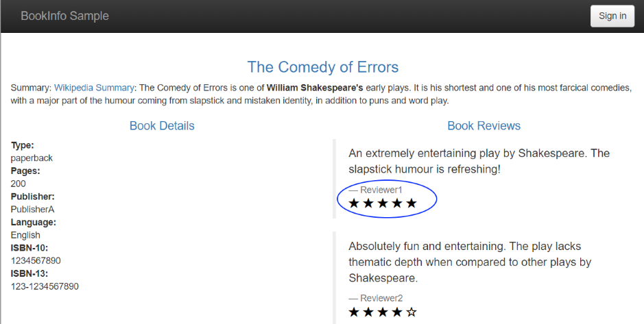Click the second star of Reviewer2's rating
644x324 pixels.
368,312
